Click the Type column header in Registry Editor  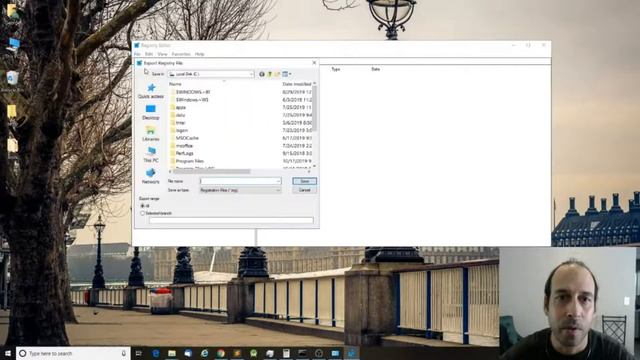click(336, 69)
